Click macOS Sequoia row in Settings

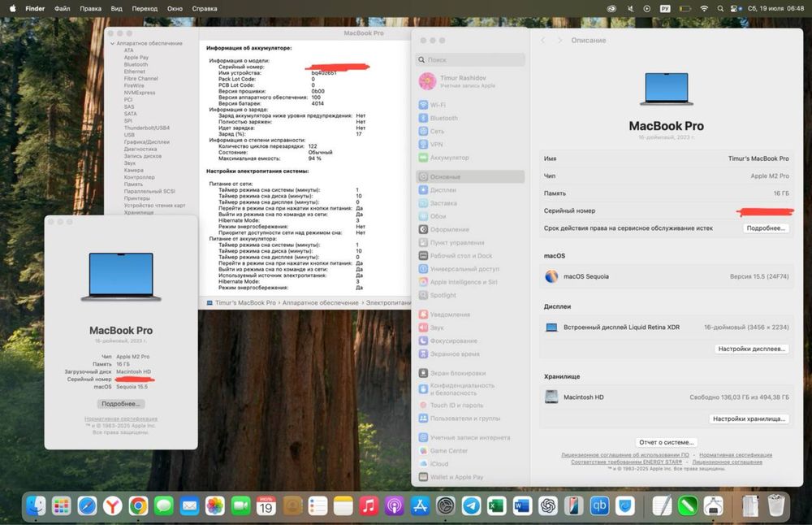coord(666,276)
